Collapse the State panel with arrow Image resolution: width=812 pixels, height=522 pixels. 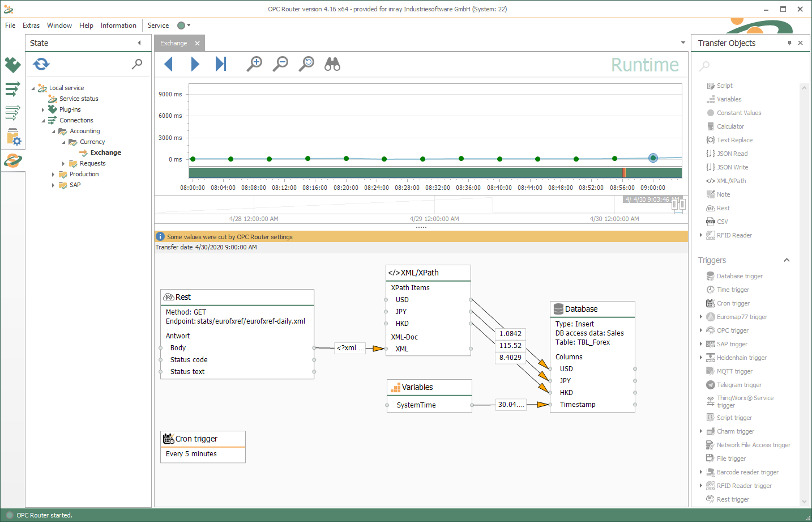pyautogui.click(x=139, y=43)
